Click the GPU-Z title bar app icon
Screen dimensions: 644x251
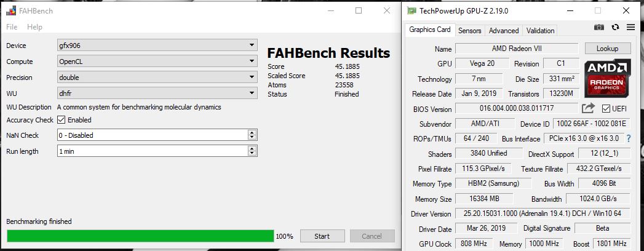pyautogui.click(x=411, y=10)
